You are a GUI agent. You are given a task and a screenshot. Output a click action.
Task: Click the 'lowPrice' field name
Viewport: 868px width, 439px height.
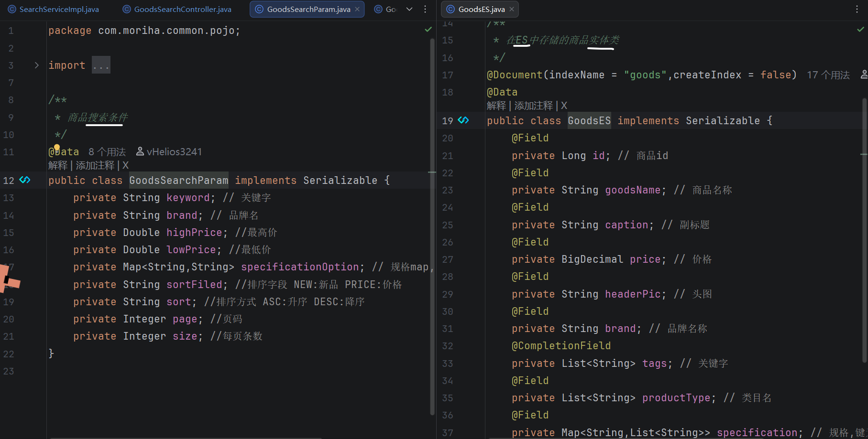point(191,250)
